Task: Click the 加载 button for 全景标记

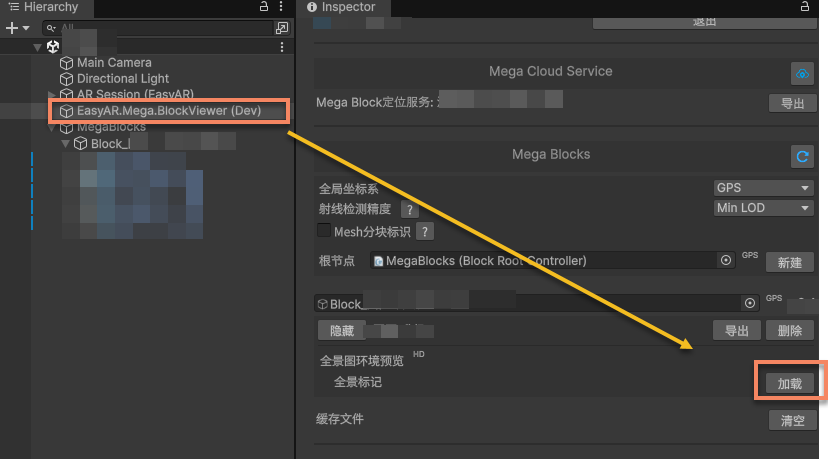Action: point(790,383)
